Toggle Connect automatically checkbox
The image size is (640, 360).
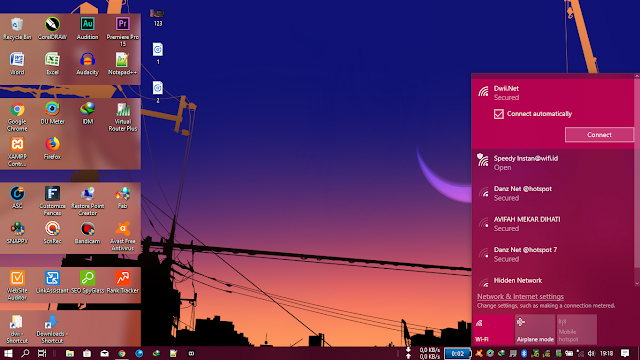point(498,114)
